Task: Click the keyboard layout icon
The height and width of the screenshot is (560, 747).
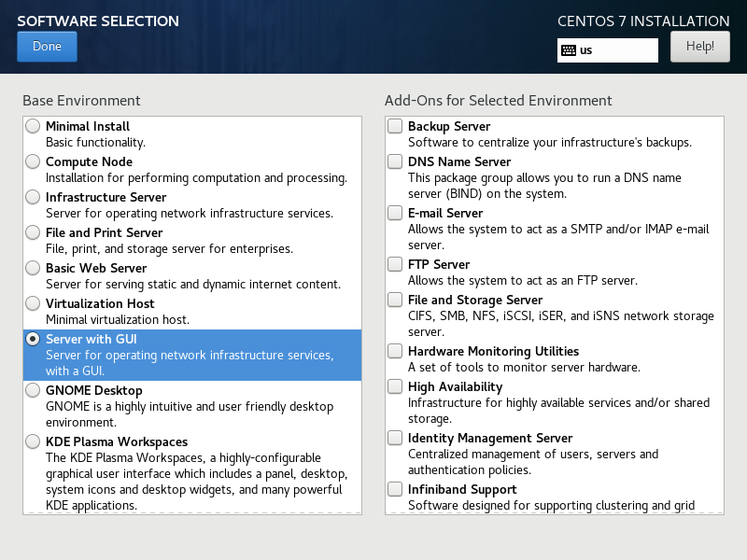Action: click(x=568, y=50)
